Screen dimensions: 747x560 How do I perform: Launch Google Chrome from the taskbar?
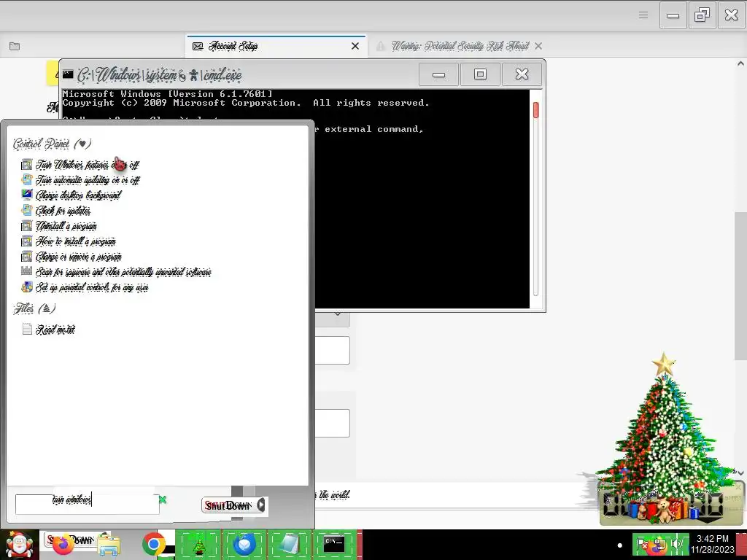point(153,545)
